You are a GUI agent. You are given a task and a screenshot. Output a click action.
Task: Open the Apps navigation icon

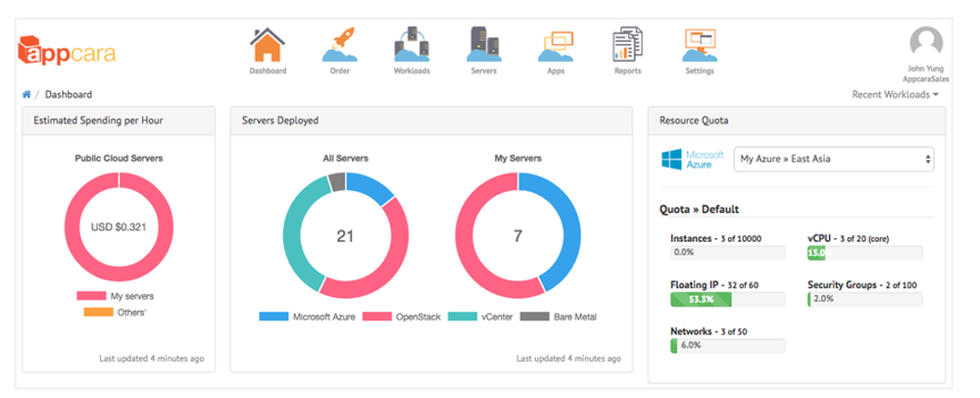click(x=556, y=45)
